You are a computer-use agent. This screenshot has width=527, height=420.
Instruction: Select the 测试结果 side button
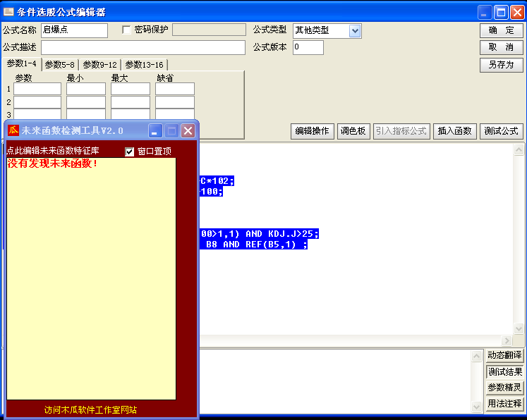(505, 371)
